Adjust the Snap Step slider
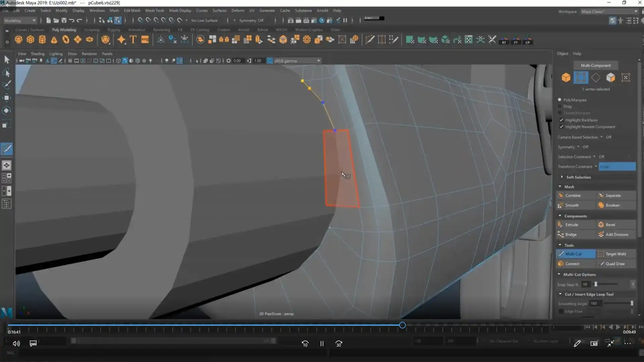 [x=596, y=284]
